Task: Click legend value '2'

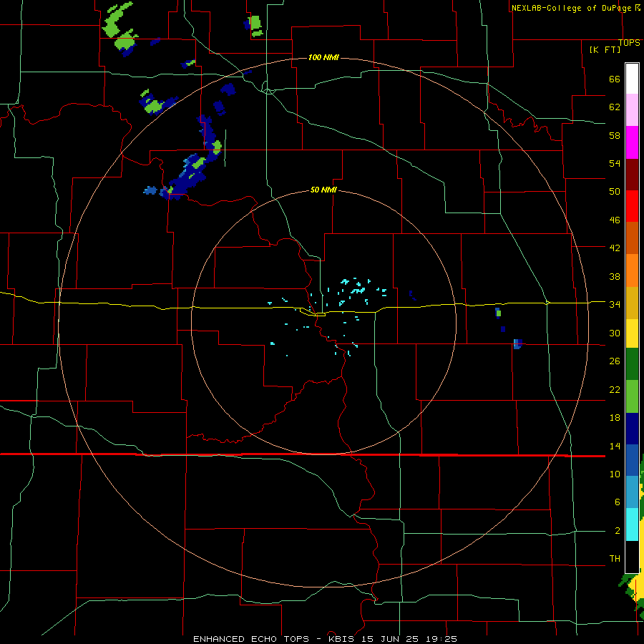Action: pos(617,531)
